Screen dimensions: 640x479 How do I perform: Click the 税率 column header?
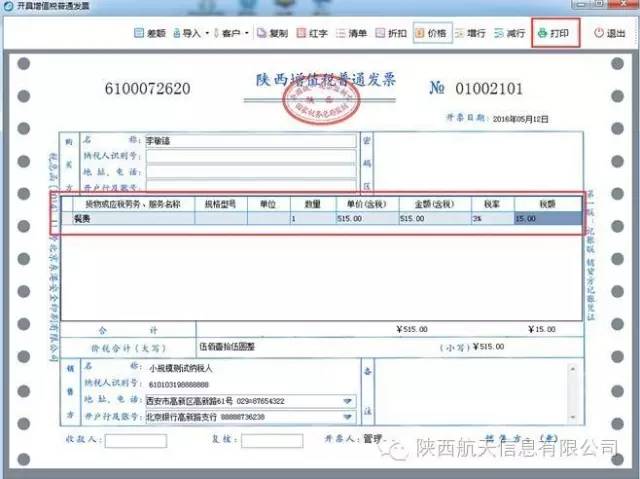point(493,204)
